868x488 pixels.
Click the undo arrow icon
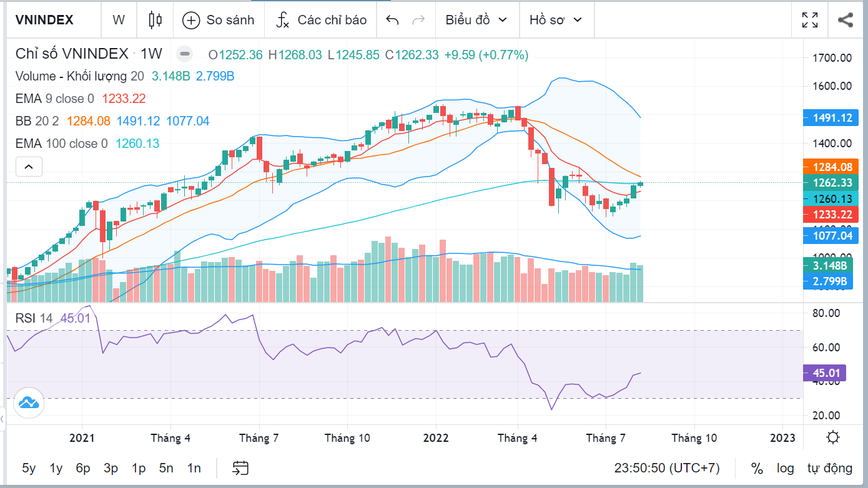[x=392, y=20]
